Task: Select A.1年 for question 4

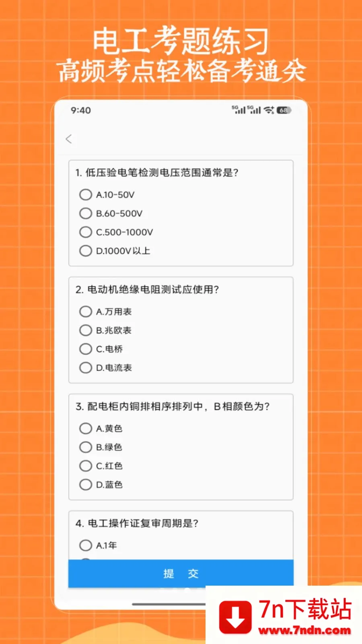Action: tap(86, 545)
